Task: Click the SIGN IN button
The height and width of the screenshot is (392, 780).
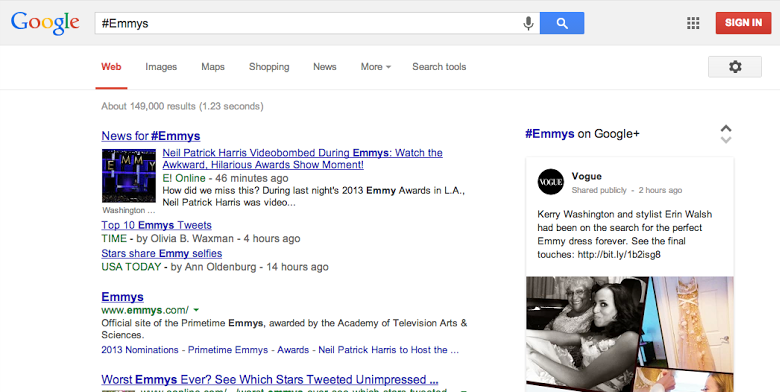Action: click(x=743, y=23)
